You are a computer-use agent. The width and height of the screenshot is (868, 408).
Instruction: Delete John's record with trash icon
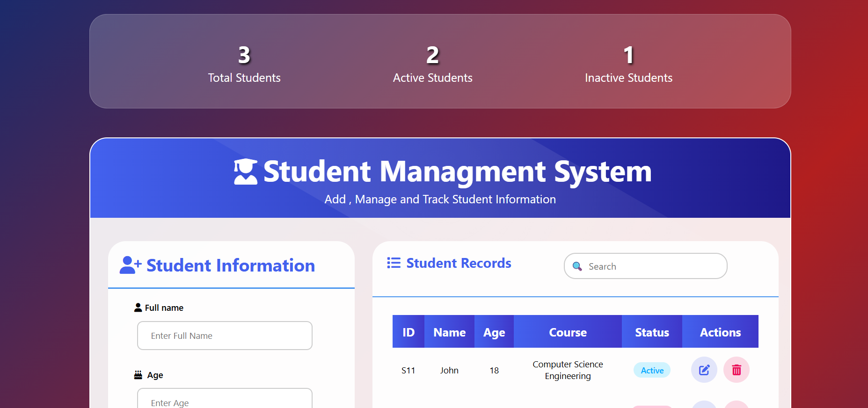click(x=737, y=370)
